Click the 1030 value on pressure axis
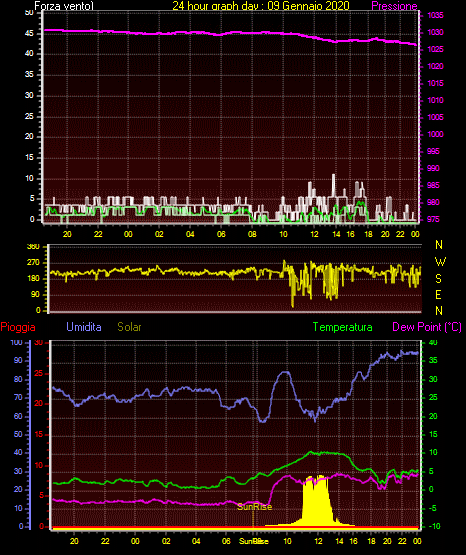The height and width of the screenshot is (555, 466). [435, 32]
